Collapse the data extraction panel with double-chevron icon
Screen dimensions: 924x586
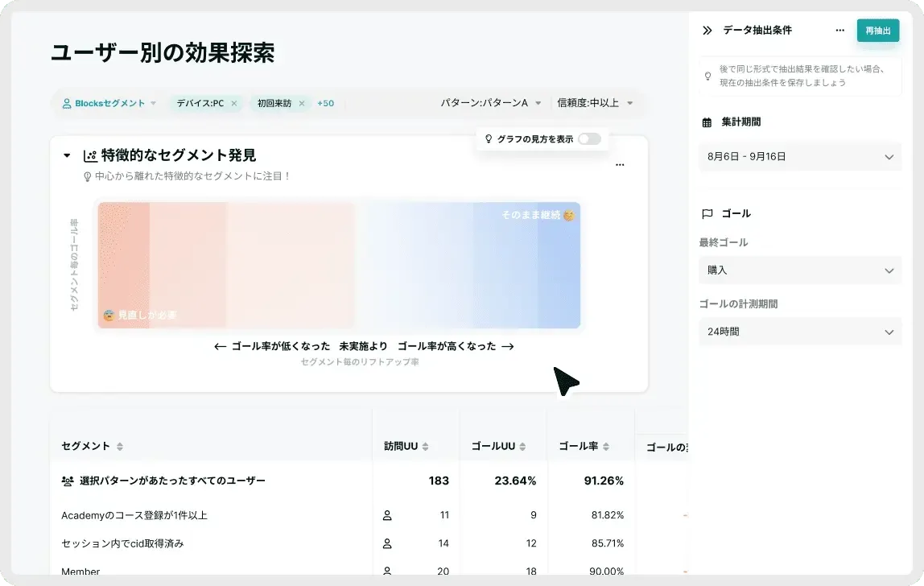point(707,31)
